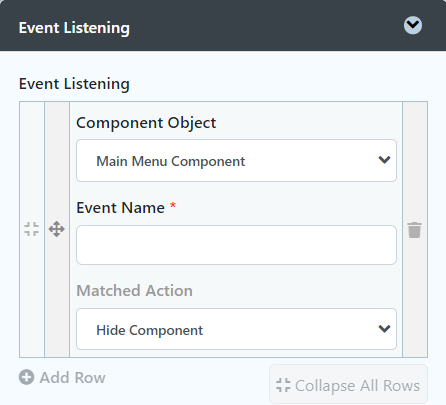Screen dimensions: 446x405
Task: Click the Event Listening section label below header
Action: point(74,84)
